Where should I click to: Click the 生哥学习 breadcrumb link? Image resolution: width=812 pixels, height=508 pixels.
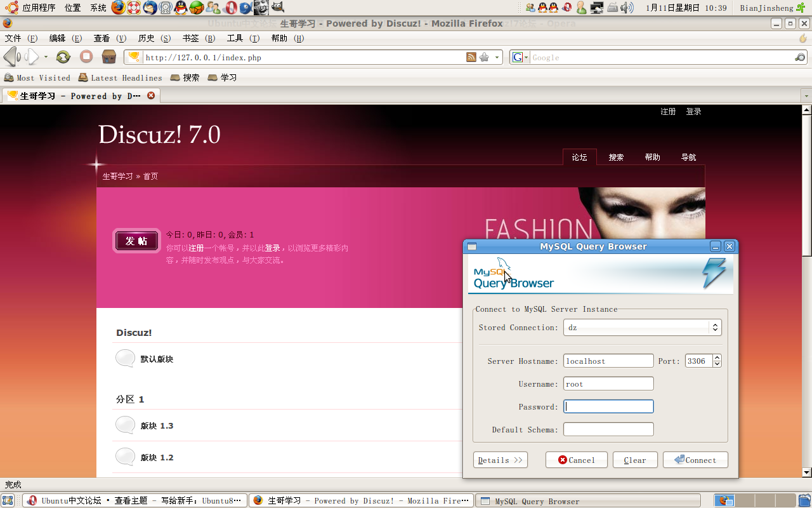[117, 176]
